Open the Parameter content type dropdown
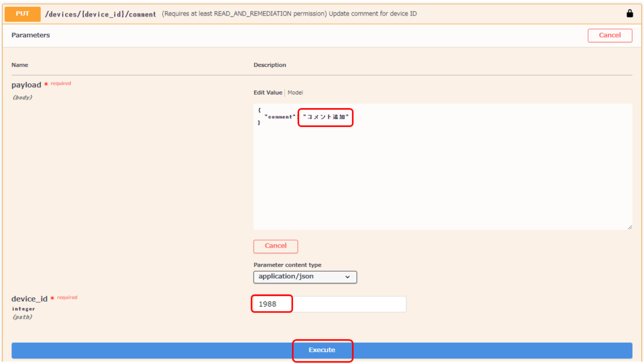Screen dimensions: 644x363 point(304,277)
